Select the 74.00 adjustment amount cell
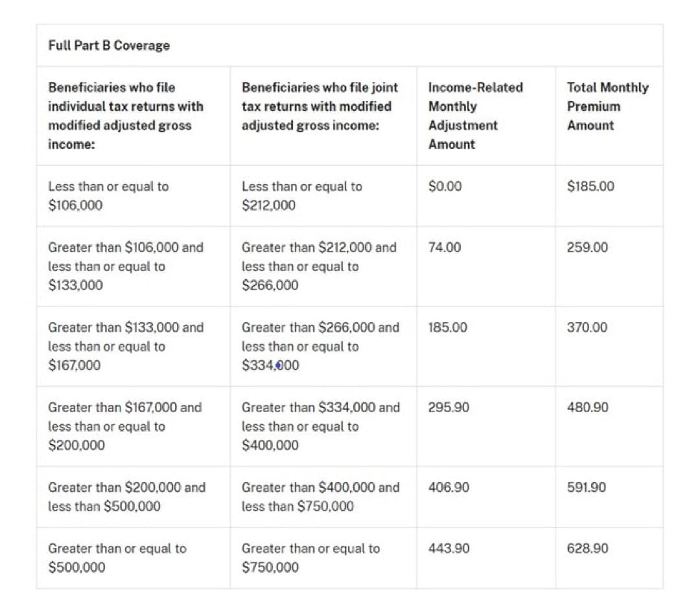This screenshot has height=611, width=700. 445,248
